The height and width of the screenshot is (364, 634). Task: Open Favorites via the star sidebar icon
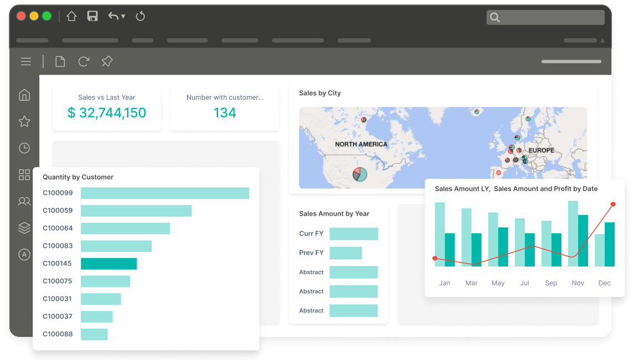click(x=24, y=121)
